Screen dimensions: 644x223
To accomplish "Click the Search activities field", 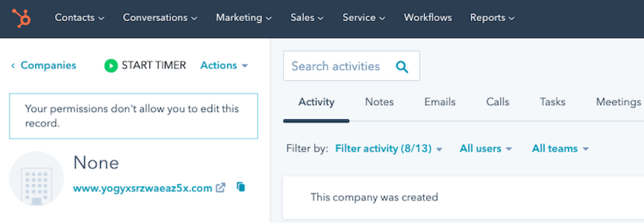I will click(x=351, y=66).
